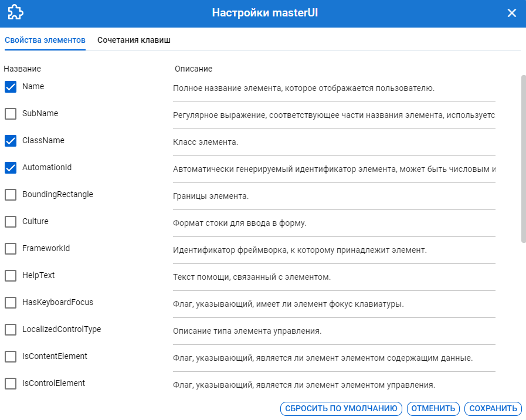
Task: Enable the HasKeyboardFocus checkbox
Action: pos(11,303)
